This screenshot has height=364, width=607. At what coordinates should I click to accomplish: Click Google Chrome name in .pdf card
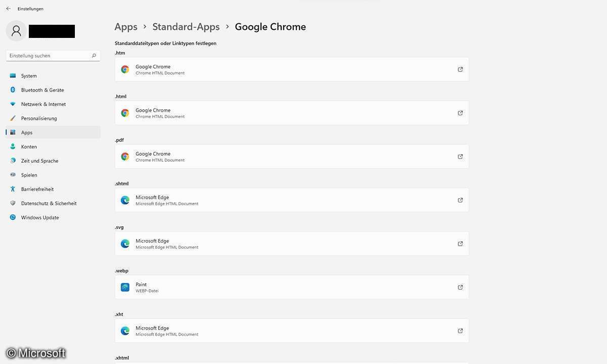coord(153,154)
